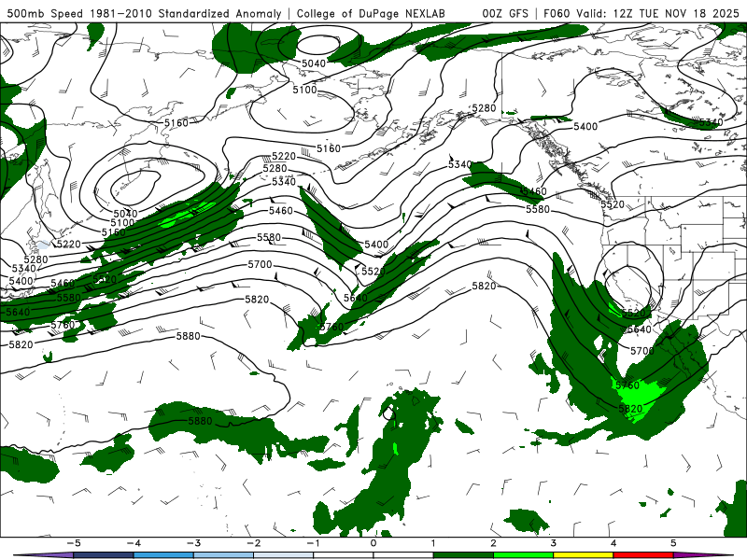
Task: Pick the pale blue legend segment between -2 and -1
Action: pyautogui.click(x=284, y=555)
